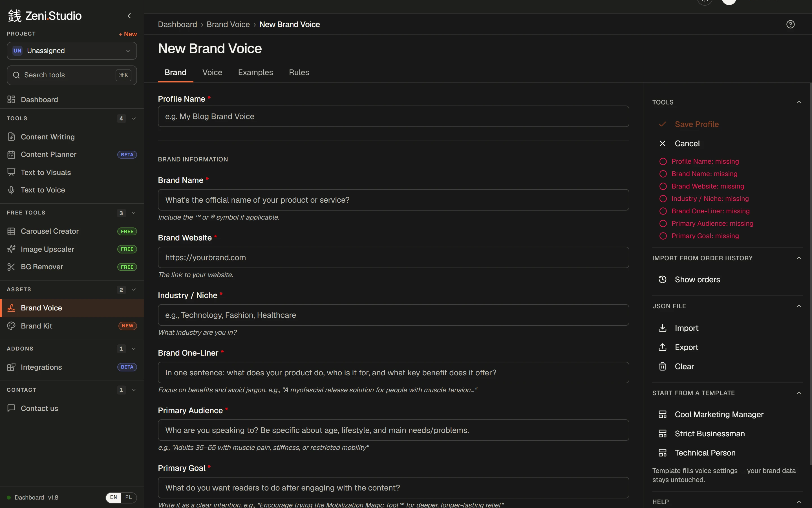Viewport: 812px width, 508px height.
Task: Click the Integrations icon
Action: coord(11,367)
